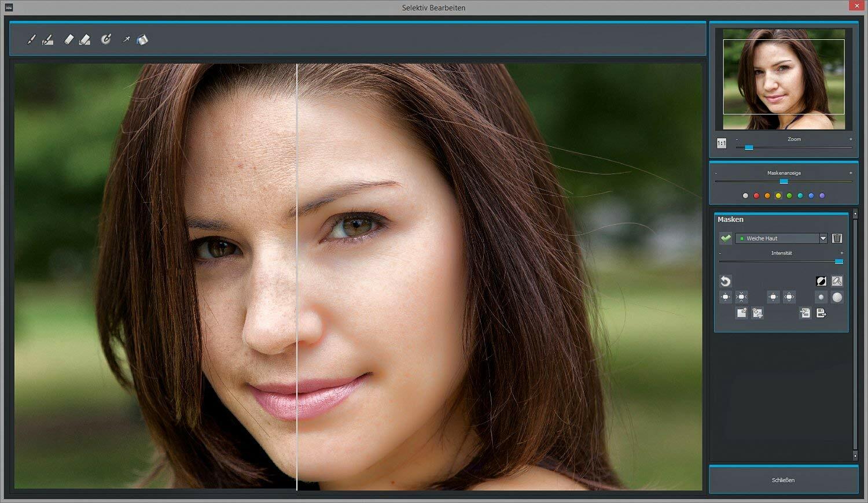Select the plain eraser tool
This screenshot has height=503, width=868.
(x=68, y=39)
